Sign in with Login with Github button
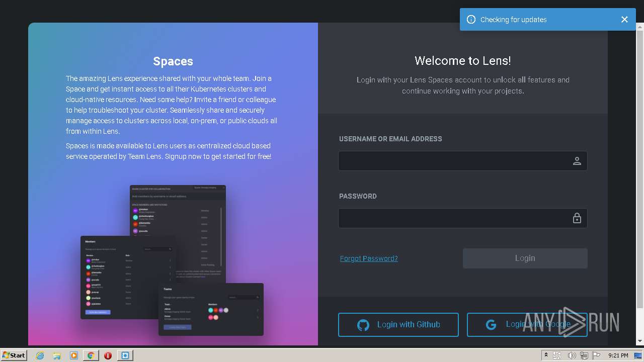This screenshot has height=362, width=644. click(x=398, y=325)
